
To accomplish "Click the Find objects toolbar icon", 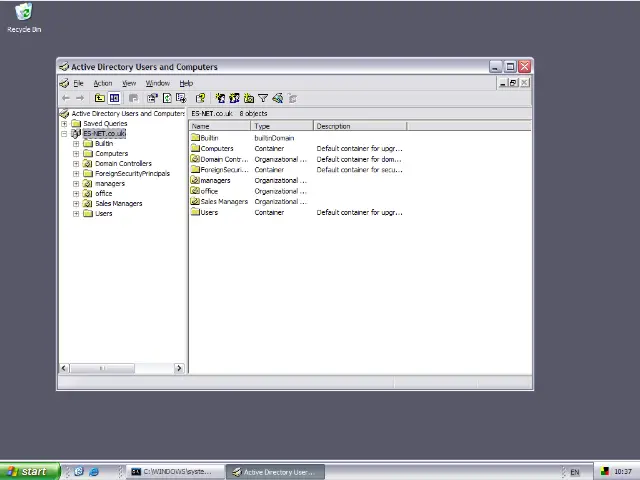I will pos(278,98).
